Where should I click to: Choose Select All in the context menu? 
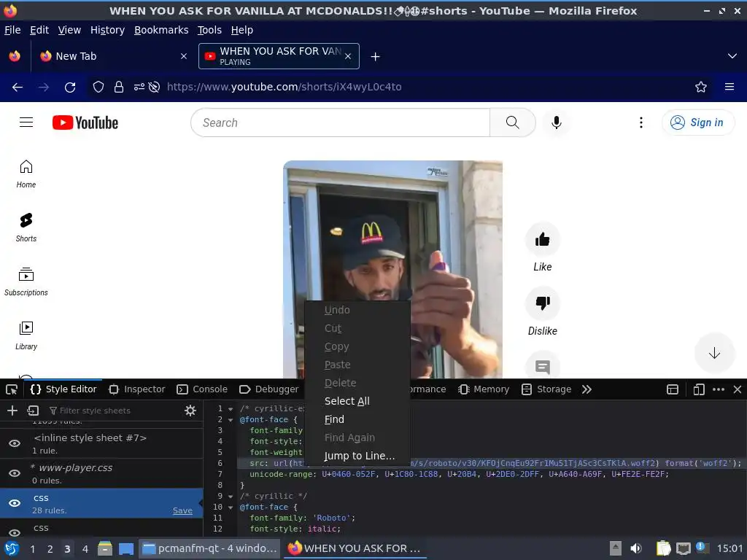[357, 401]
